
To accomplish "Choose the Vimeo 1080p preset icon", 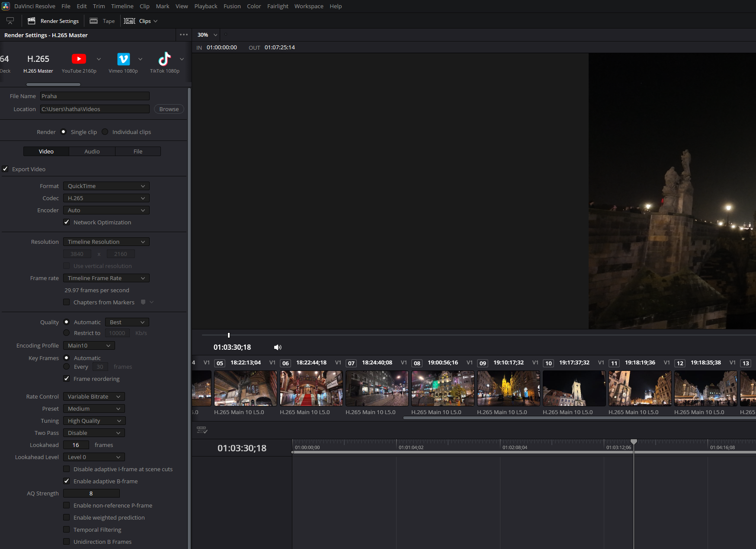I will pos(123,59).
